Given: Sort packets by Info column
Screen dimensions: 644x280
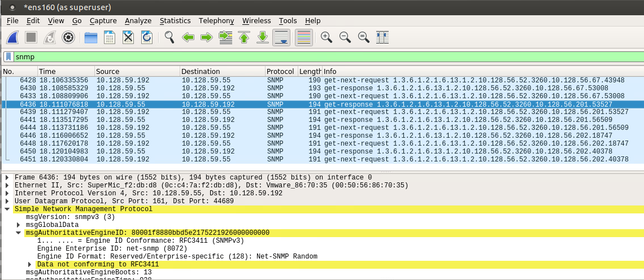Looking at the screenshot, I should click(482, 72).
